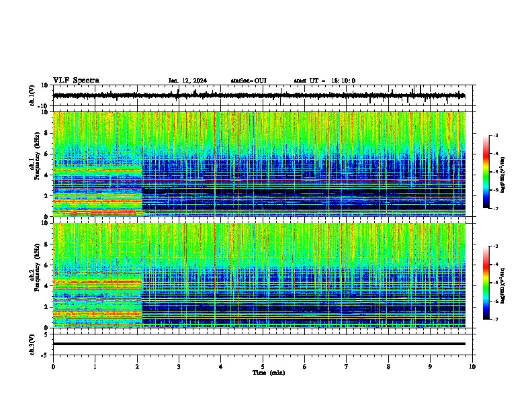Click time axis tick label "3"
This screenshot has height=411, width=532.
[x=179, y=367]
